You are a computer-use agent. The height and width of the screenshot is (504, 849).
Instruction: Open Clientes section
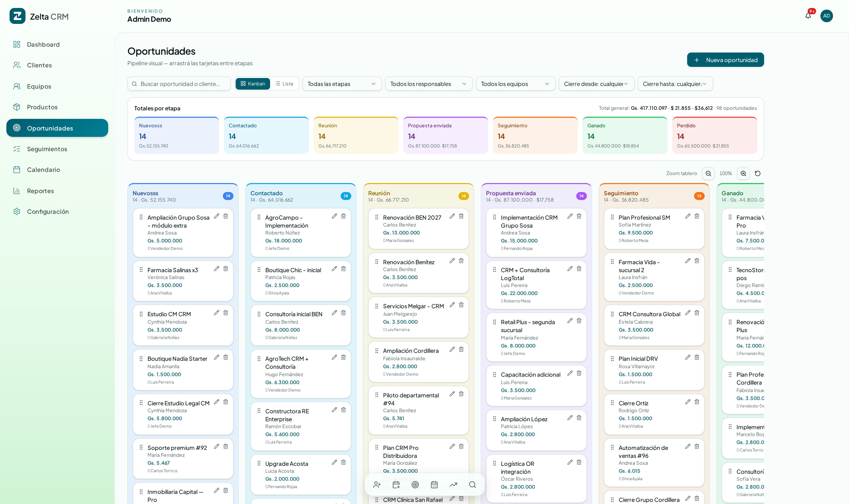57,65
